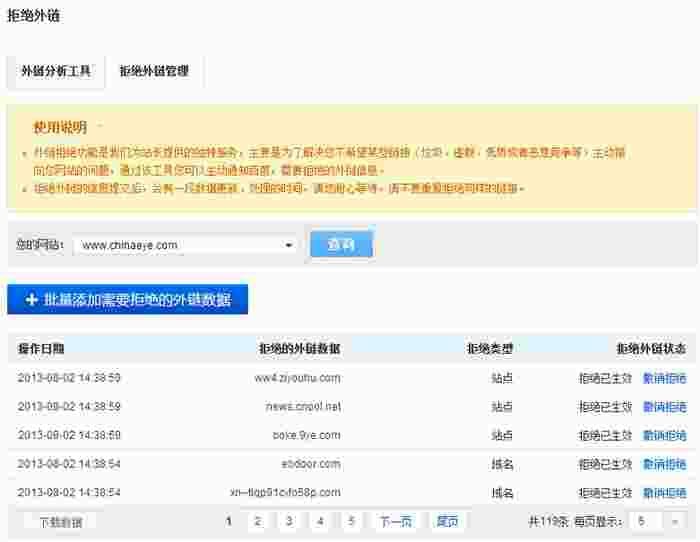Click 站点 type in news.cnool.net row
This screenshot has height=542, width=700.
tap(502, 407)
